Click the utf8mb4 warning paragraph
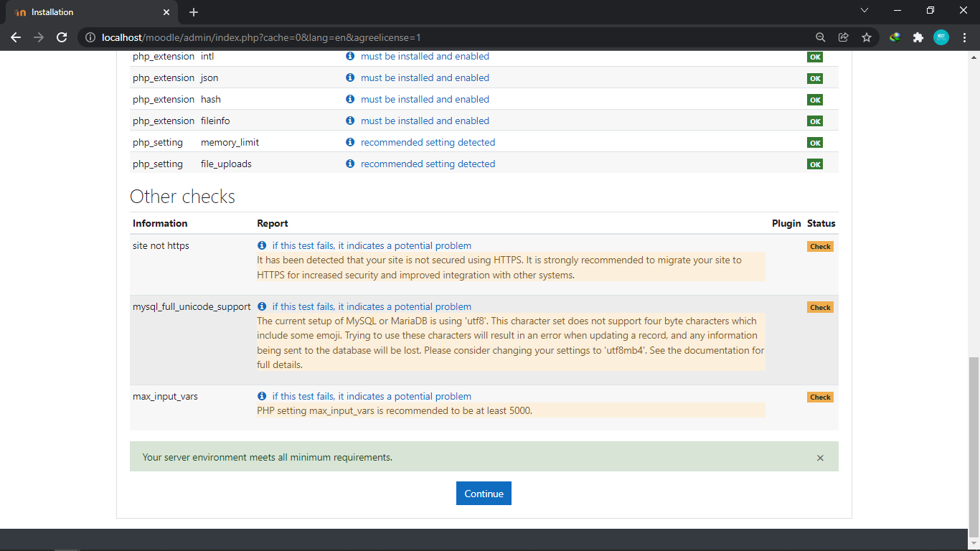 511,342
